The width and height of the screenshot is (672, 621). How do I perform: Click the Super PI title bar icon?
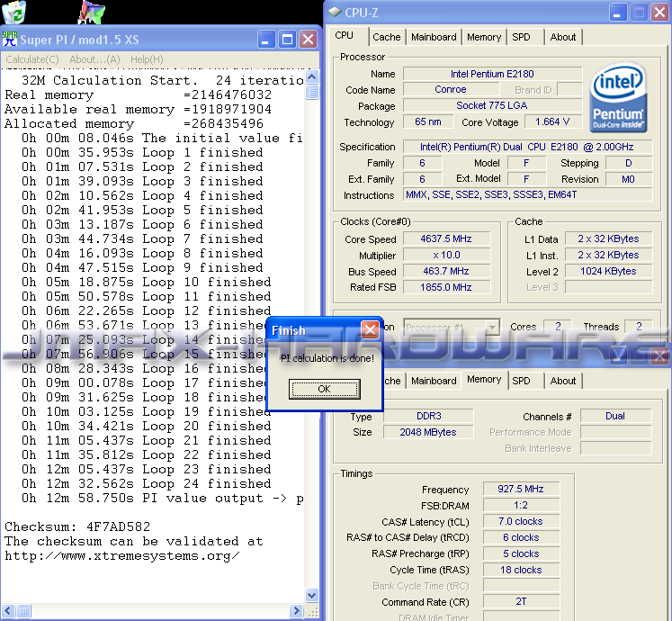(x=9, y=40)
